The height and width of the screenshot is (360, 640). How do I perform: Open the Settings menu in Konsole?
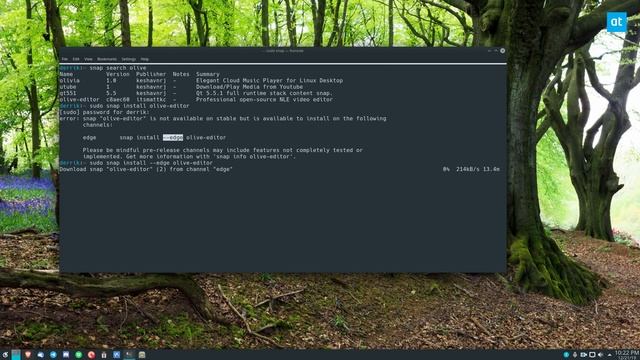[x=129, y=59]
